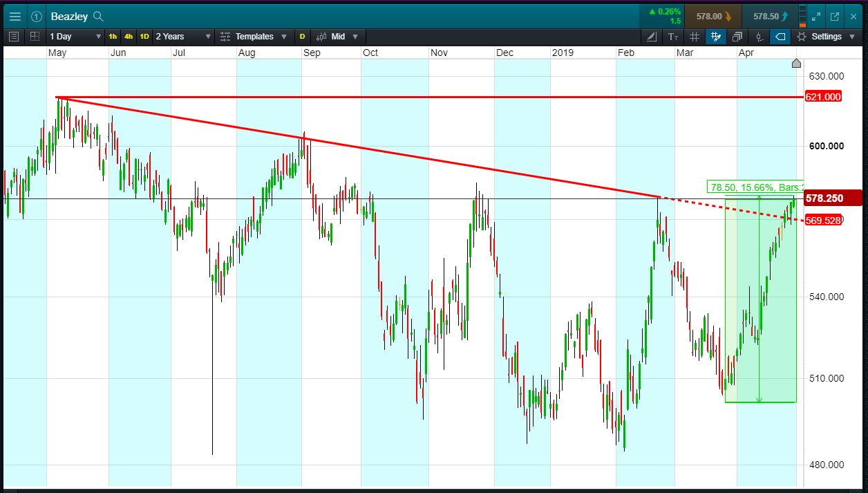
Task: Open the Settings dropdown
Action: pos(826,36)
